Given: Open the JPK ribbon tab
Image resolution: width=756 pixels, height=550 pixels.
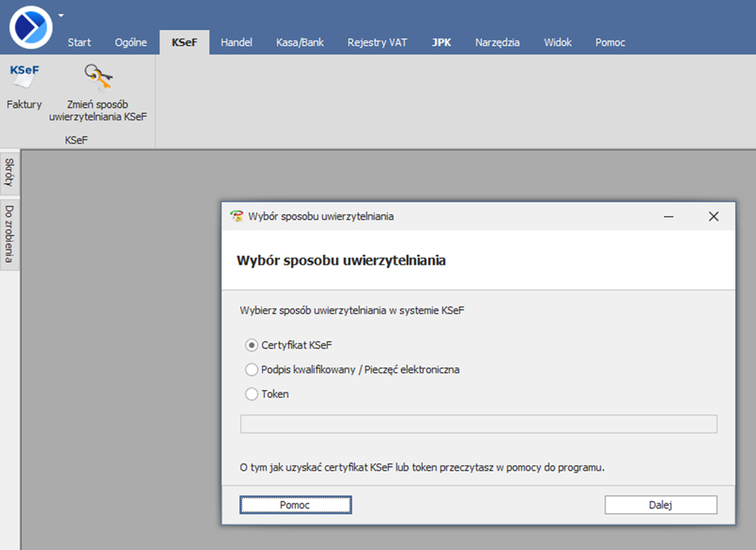Looking at the screenshot, I should [441, 42].
